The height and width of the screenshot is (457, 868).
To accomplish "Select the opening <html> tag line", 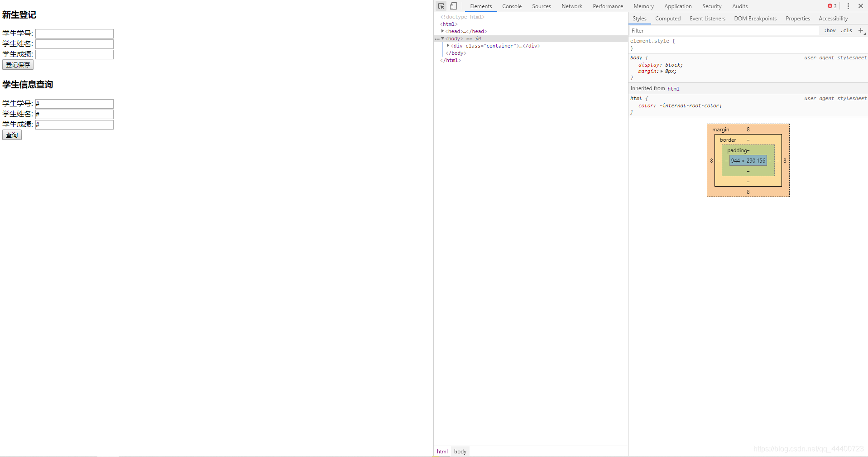I will [449, 24].
